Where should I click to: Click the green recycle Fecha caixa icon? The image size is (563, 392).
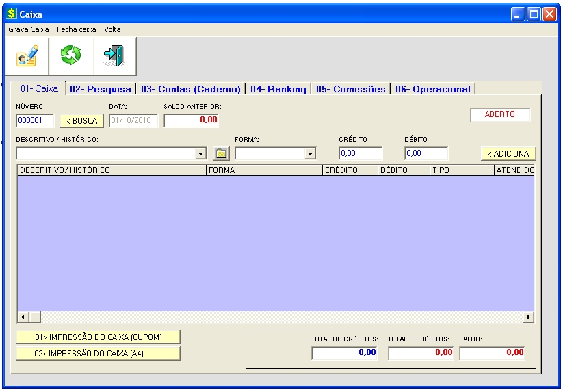click(x=70, y=56)
